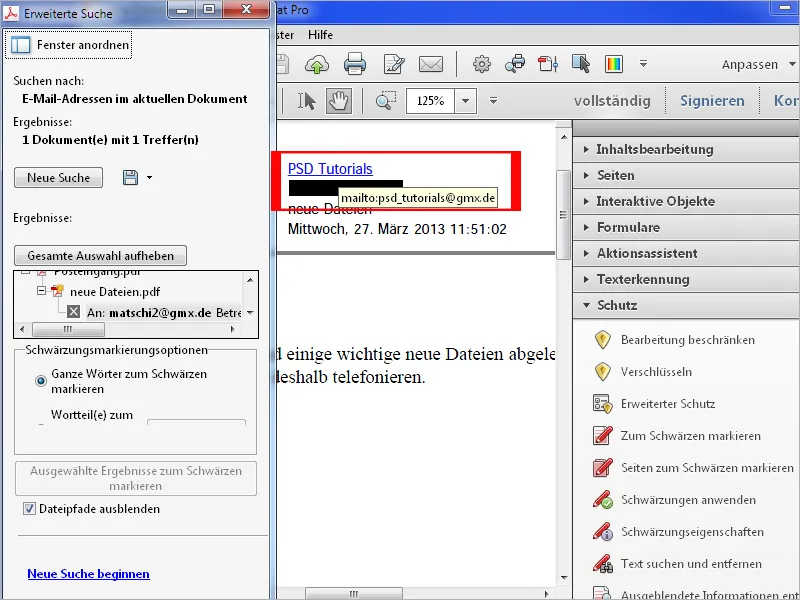Screen dimensions: 800x600
Task: Click the results list horizontal scrollbar thumb
Action: (x=68, y=329)
